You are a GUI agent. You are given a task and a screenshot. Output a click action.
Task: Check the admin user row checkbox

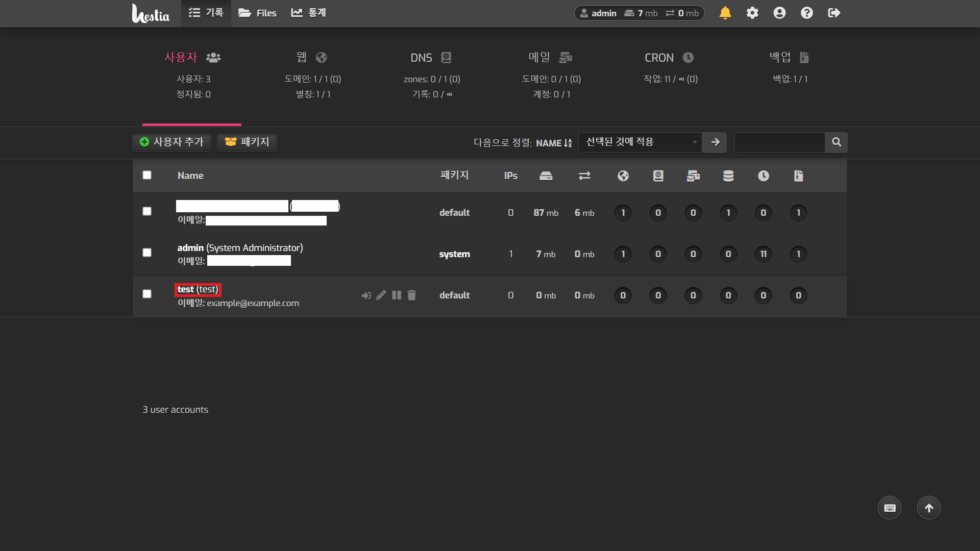147,253
